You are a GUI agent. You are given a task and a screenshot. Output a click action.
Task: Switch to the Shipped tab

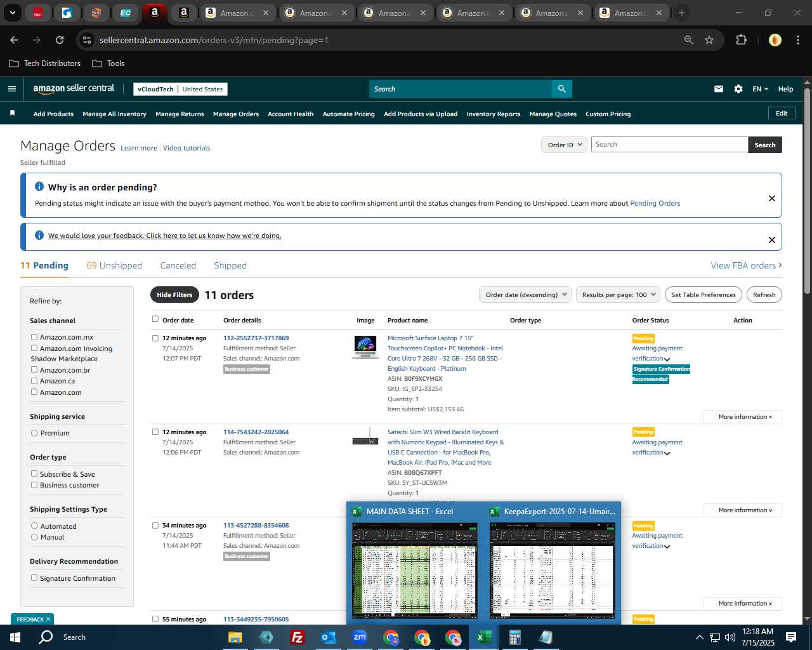pos(230,265)
